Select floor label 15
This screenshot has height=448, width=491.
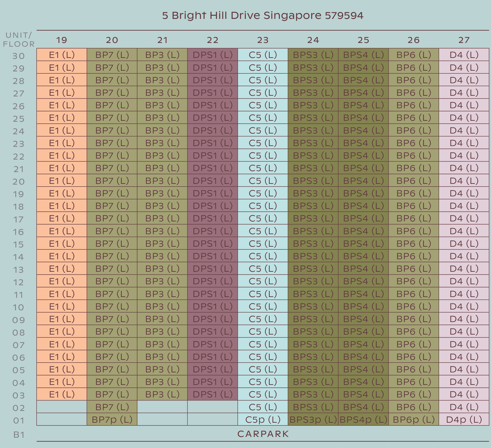point(19,244)
